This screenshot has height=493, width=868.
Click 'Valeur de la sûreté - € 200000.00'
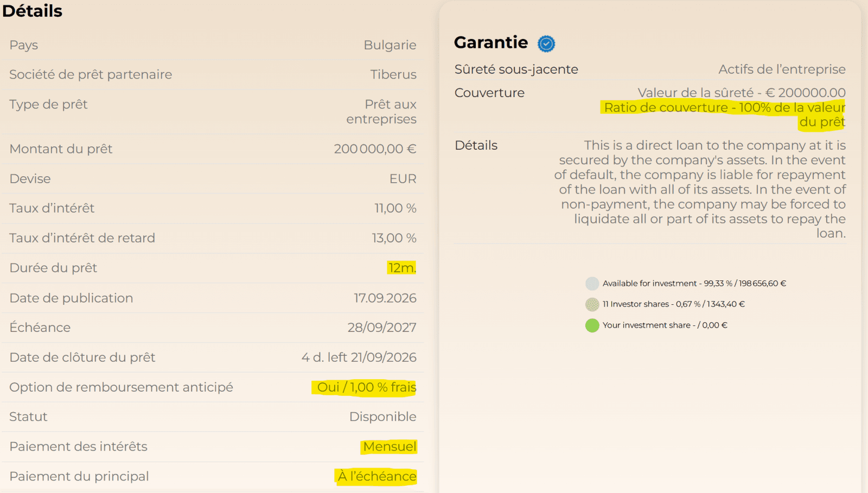pos(742,93)
